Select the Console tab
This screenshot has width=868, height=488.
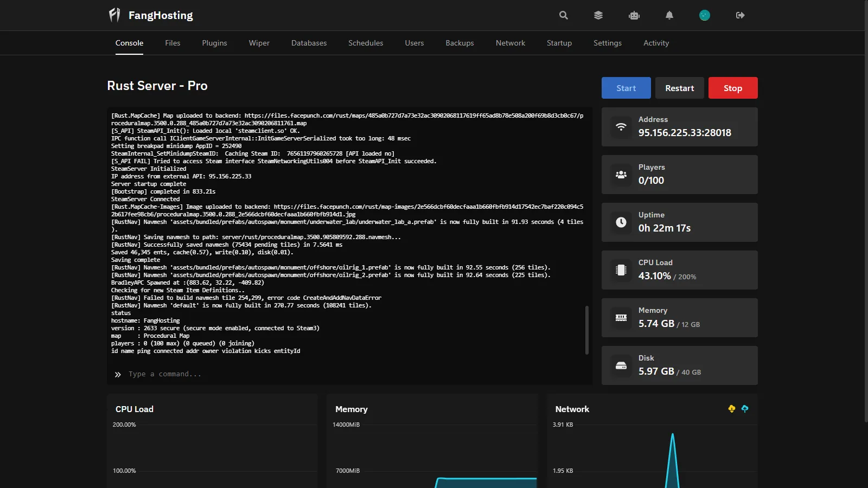tap(129, 43)
